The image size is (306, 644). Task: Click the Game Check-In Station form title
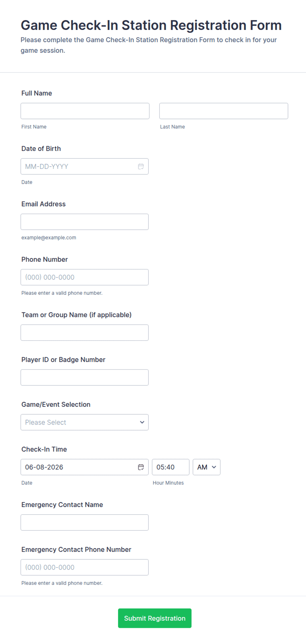click(151, 25)
